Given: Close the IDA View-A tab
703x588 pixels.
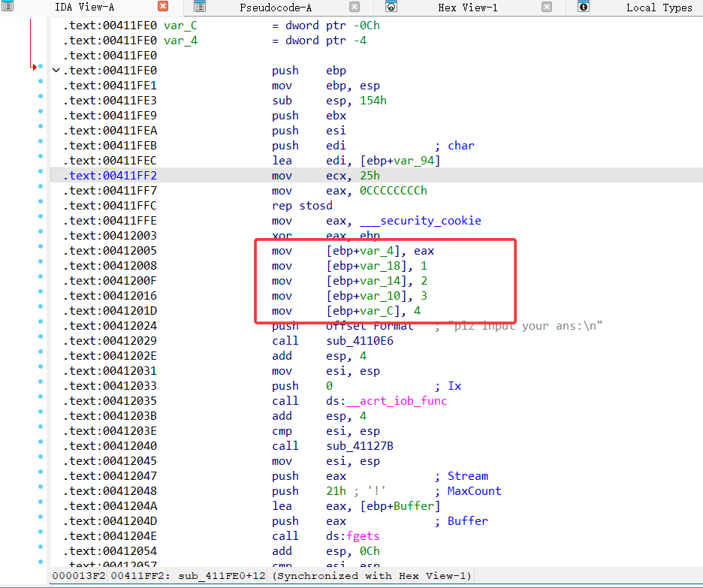Looking at the screenshot, I should coord(163,6).
